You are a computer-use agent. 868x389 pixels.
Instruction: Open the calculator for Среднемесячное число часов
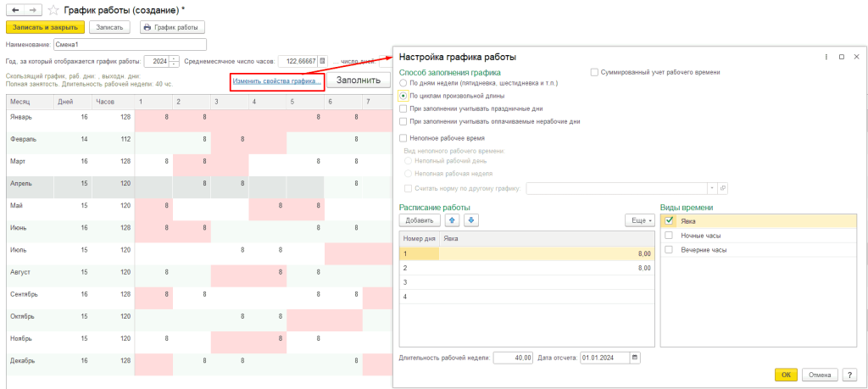(322, 61)
